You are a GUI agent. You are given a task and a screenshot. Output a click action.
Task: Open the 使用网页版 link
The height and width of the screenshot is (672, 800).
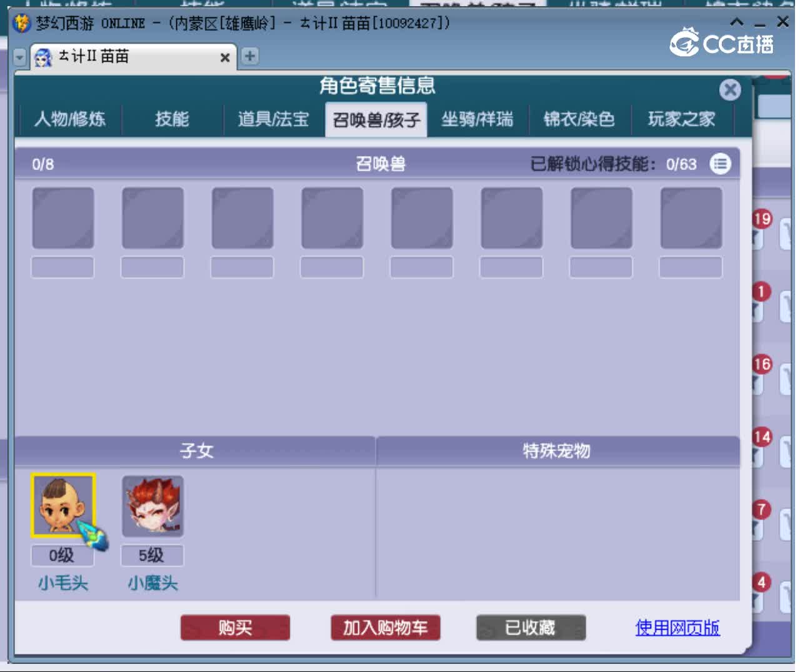pos(677,628)
